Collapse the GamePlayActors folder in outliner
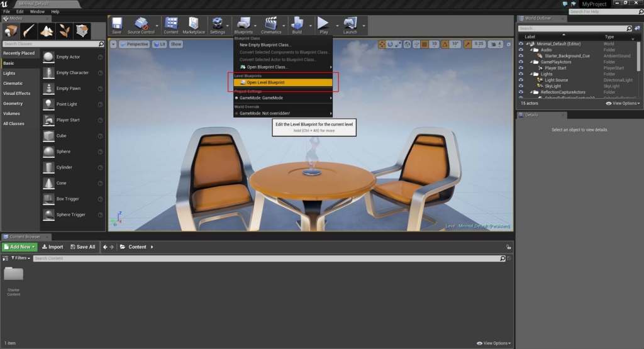The width and height of the screenshot is (644, 349). tap(531, 62)
